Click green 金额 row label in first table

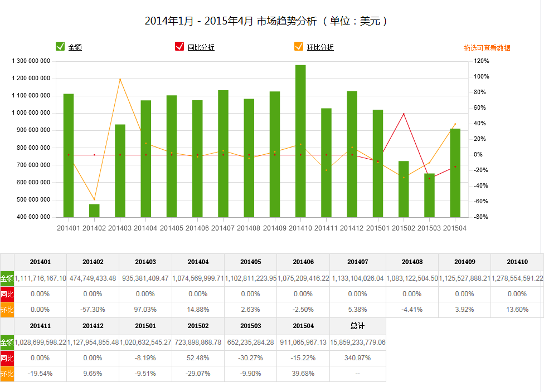coord(7,278)
